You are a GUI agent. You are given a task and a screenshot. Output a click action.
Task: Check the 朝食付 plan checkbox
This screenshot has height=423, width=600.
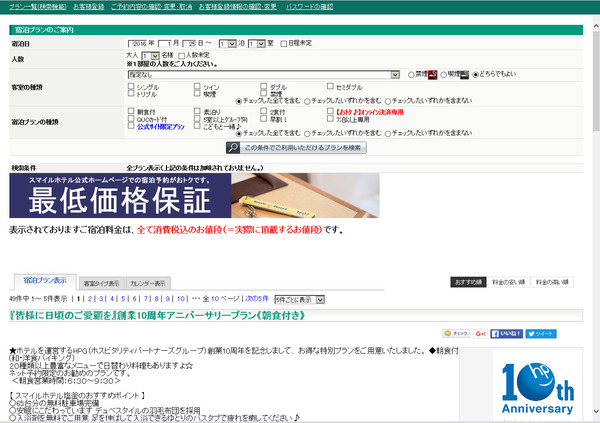click(131, 111)
